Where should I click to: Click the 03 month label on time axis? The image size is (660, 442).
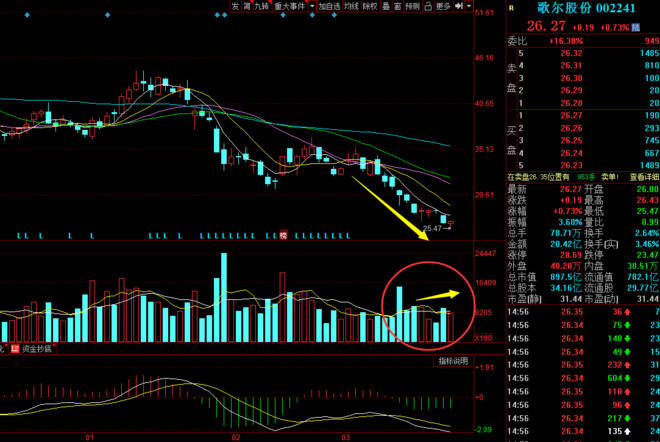[345, 437]
